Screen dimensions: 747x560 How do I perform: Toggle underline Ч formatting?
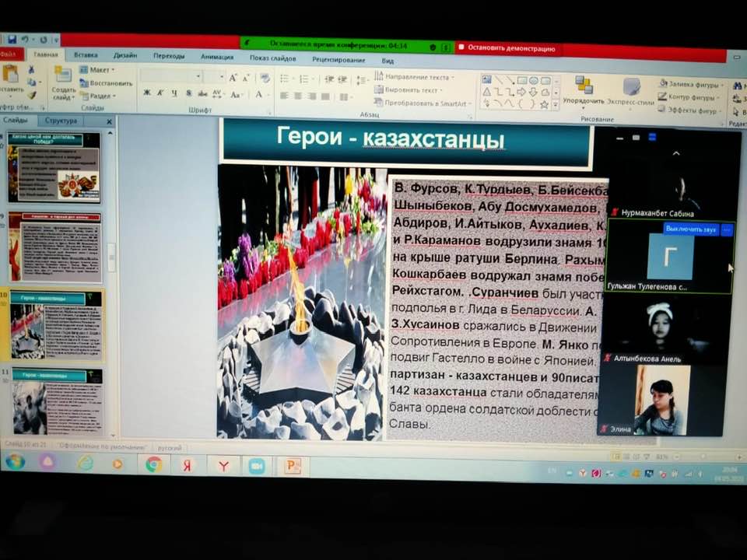174,93
